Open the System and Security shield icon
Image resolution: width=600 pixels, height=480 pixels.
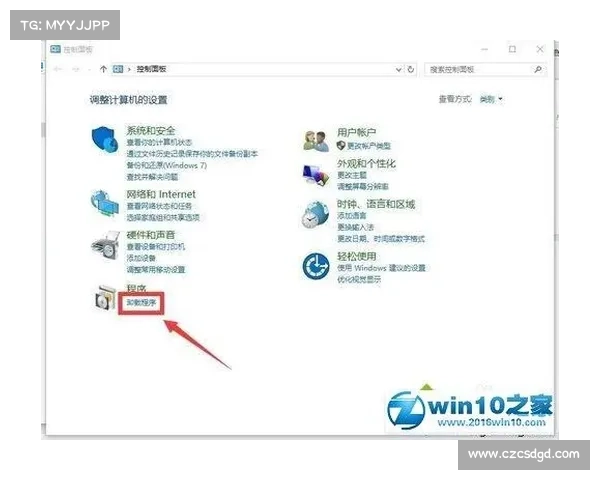pyautogui.click(x=104, y=139)
